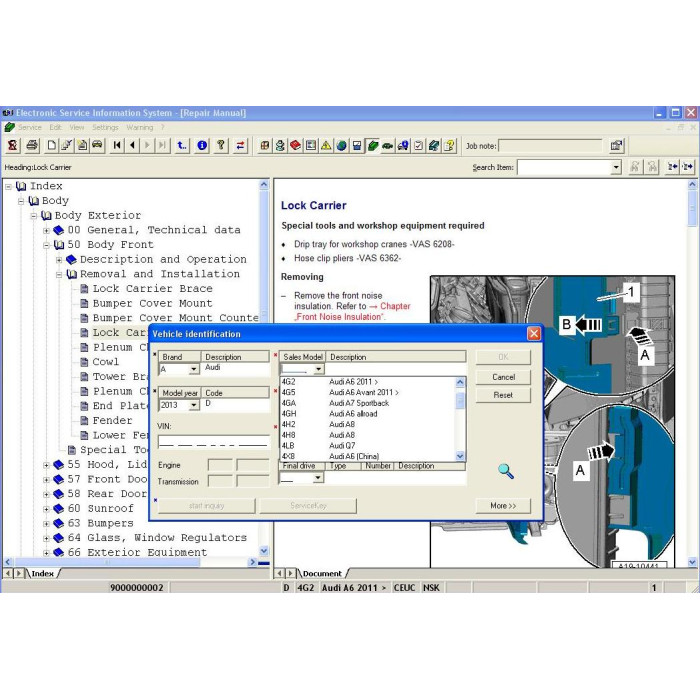
Task: Click the globe icon in toolbar
Action: [342, 146]
